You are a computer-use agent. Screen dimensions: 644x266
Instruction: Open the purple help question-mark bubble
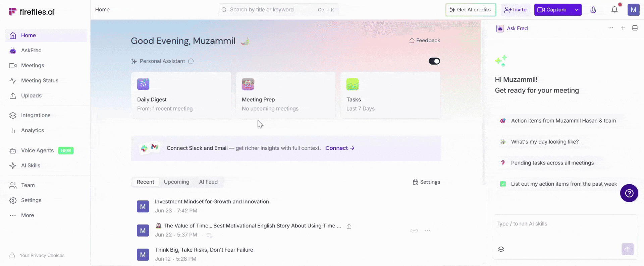pyautogui.click(x=629, y=193)
